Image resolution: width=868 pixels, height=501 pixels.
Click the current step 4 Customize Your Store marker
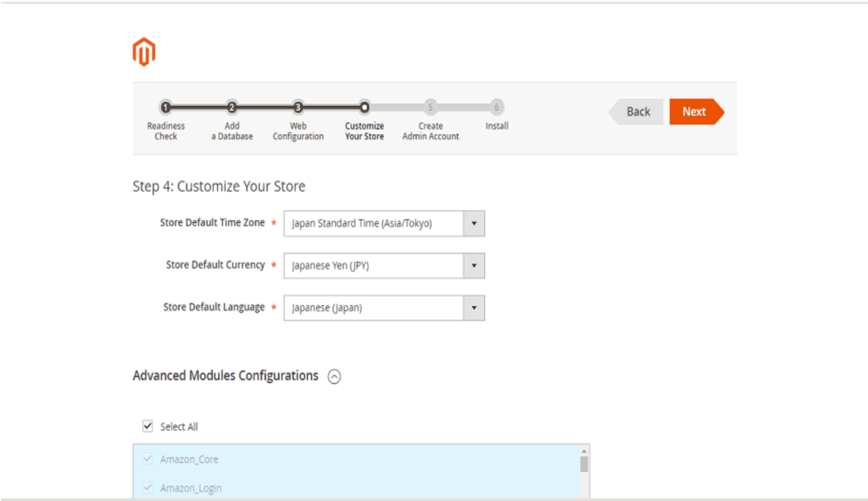(x=364, y=108)
